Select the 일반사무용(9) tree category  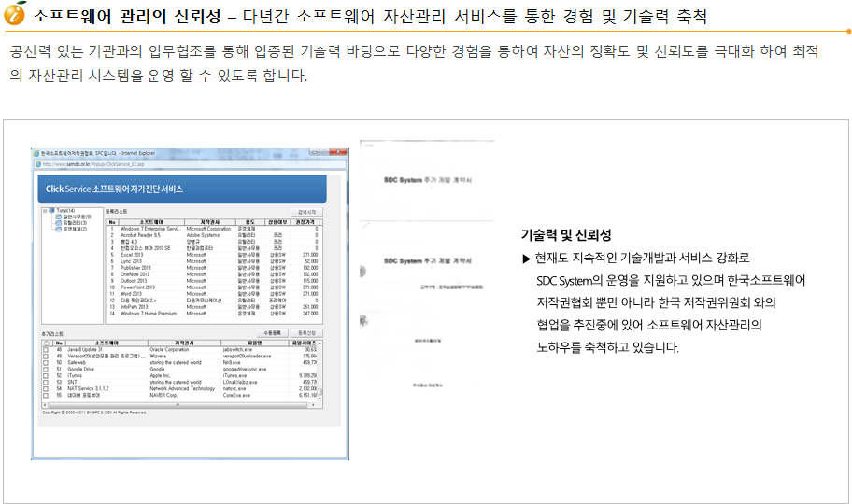tap(76, 217)
